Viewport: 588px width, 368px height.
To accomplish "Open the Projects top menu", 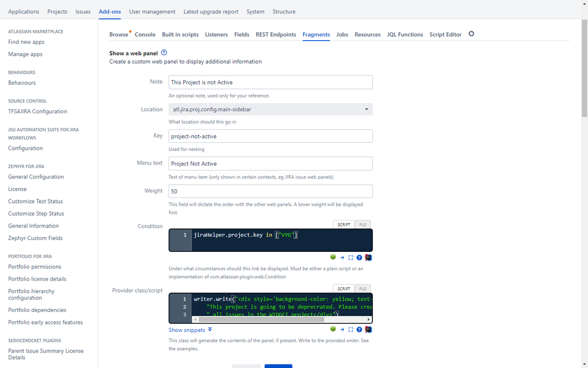I will pyautogui.click(x=57, y=12).
